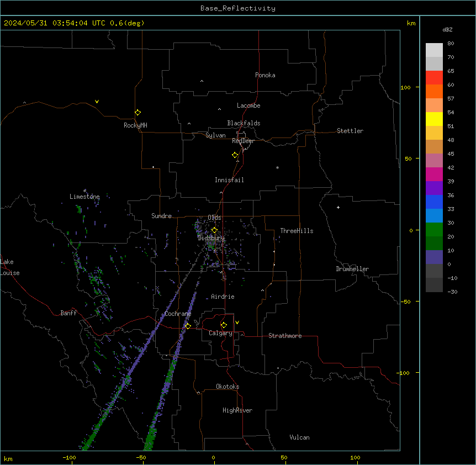Click the Base_Reflectivity title
The height and width of the screenshot is (465, 476).
[x=238, y=8]
